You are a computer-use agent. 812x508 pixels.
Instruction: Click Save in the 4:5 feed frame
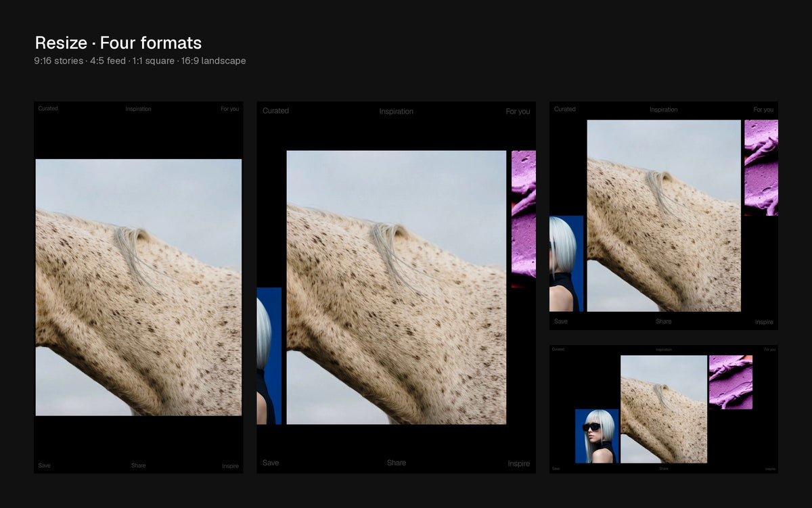pyautogui.click(x=271, y=463)
